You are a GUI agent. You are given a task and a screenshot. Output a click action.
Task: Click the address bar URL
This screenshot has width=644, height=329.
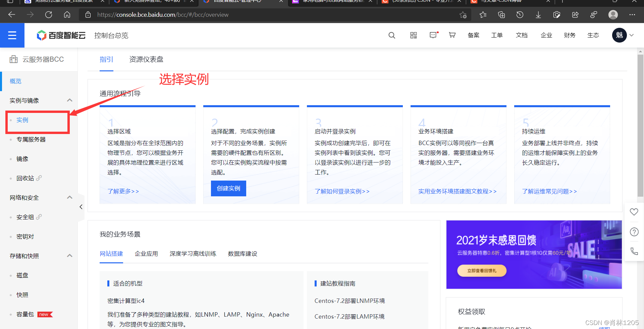point(163,15)
